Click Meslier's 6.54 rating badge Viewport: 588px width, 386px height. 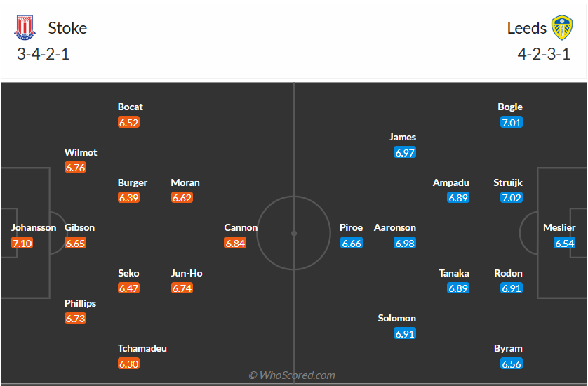click(x=564, y=243)
